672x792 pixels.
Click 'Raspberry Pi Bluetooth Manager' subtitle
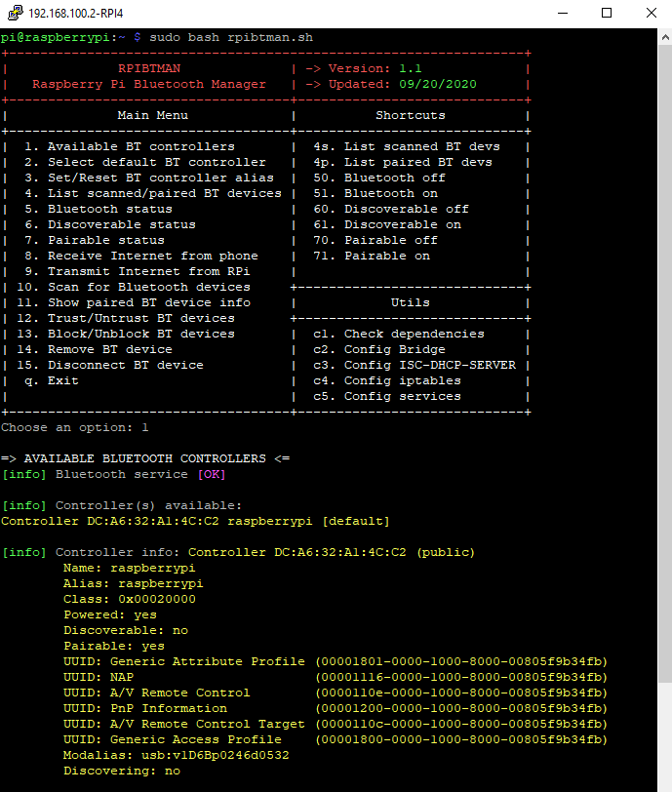click(149, 84)
